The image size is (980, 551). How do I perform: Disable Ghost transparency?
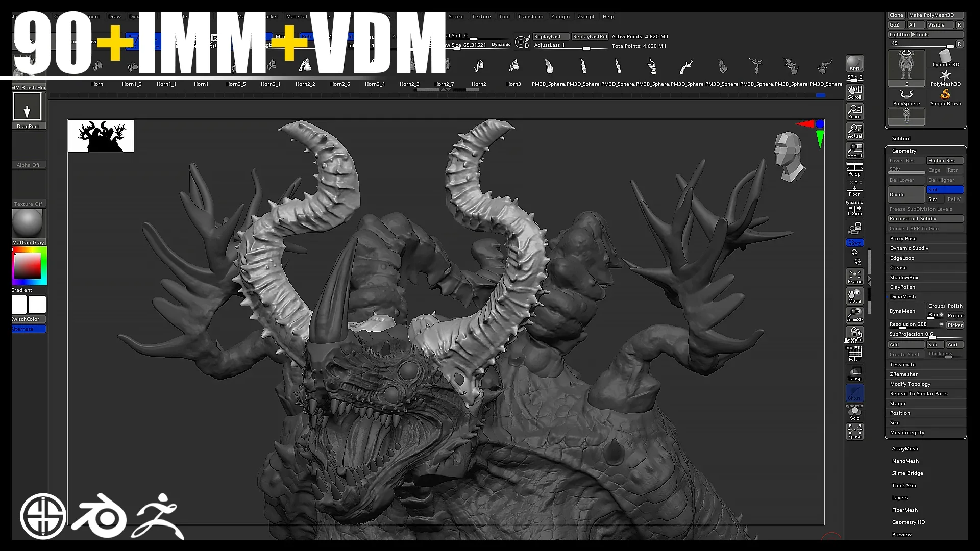[x=854, y=393]
